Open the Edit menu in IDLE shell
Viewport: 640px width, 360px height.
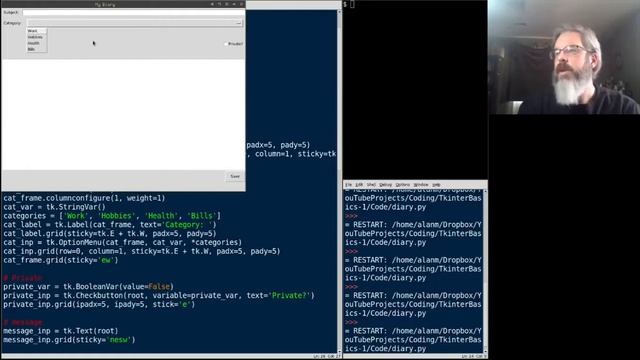(x=359, y=185)
